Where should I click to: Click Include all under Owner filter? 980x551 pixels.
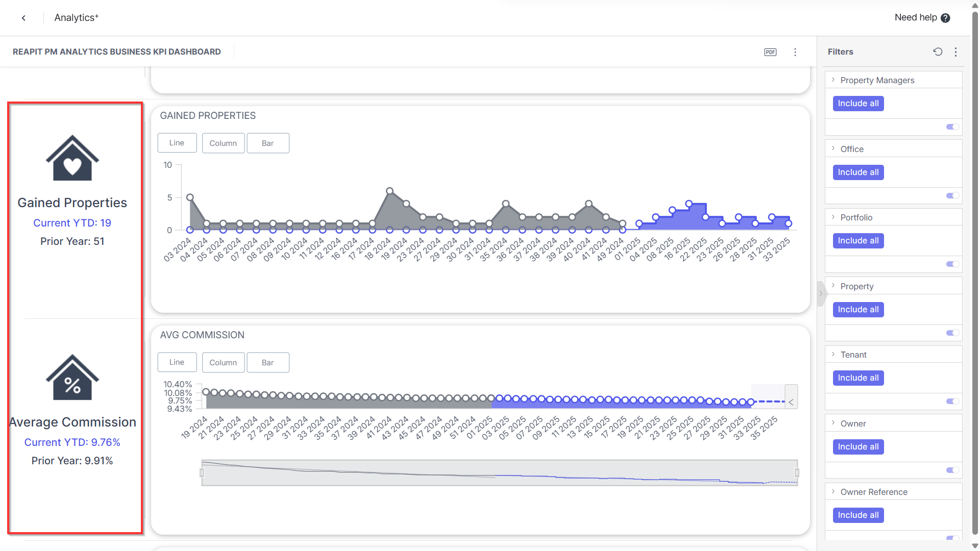(858, 446)
